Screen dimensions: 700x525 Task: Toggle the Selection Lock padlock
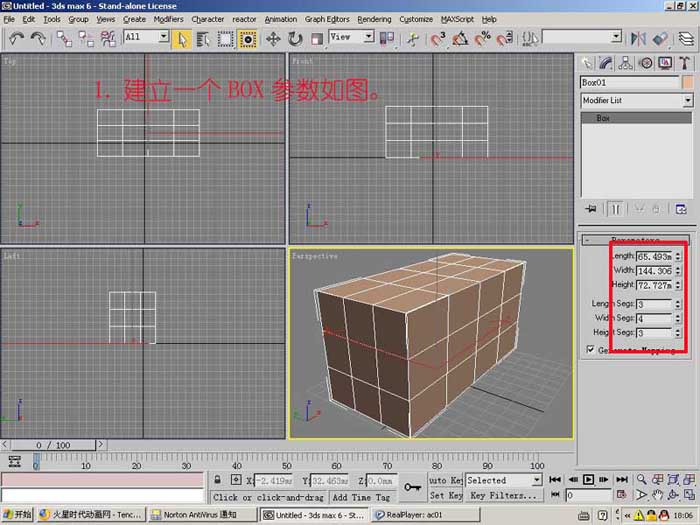point(217,480)
